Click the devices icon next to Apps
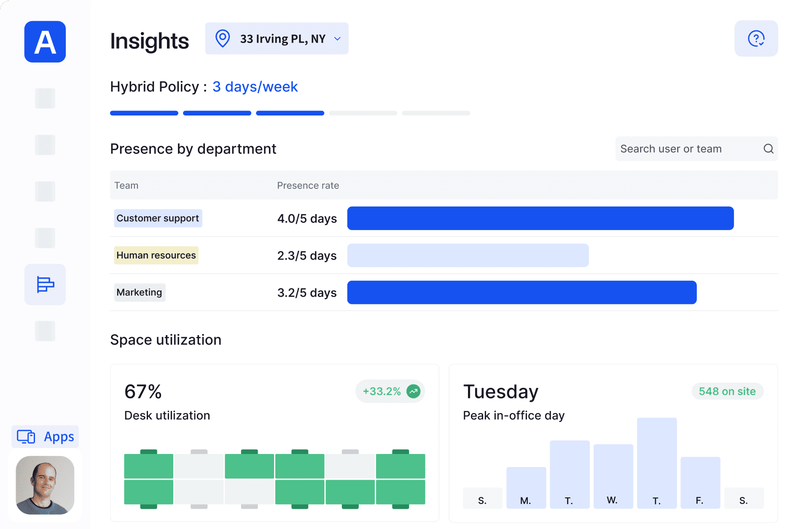The image size is (812, 529). click(25, 437)
